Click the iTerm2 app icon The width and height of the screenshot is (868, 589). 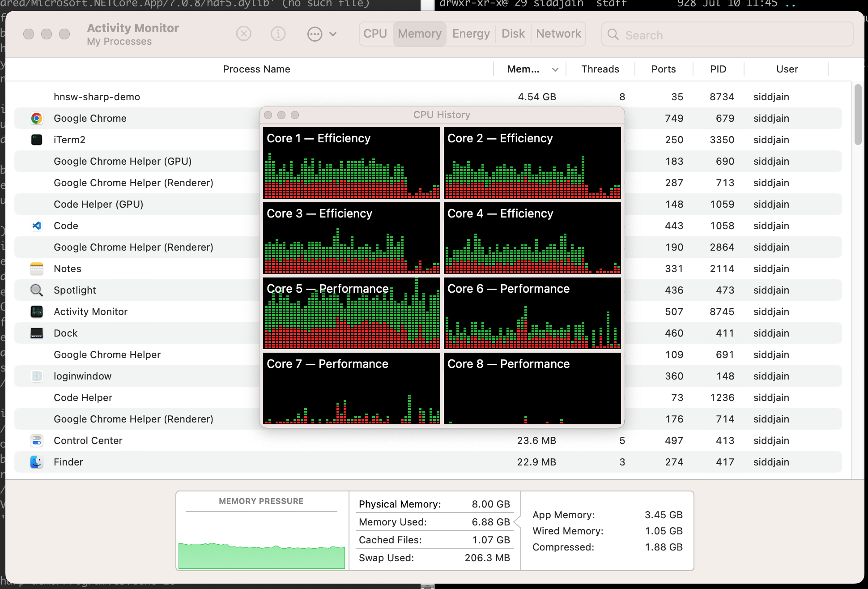point(37,140)
